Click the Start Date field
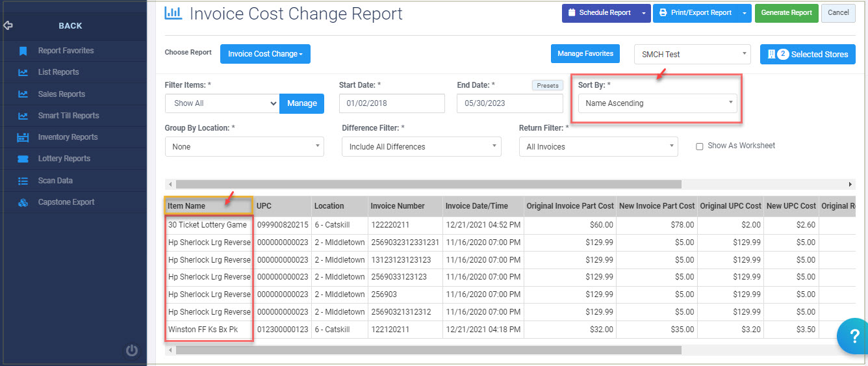Viewport: 868px width, 366px height. 392,103
